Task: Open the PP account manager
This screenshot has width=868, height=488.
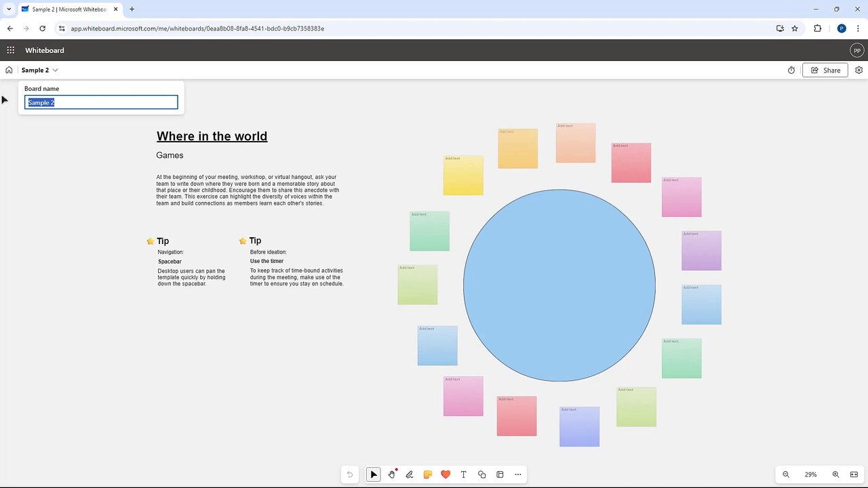Action: coord(857,50)
